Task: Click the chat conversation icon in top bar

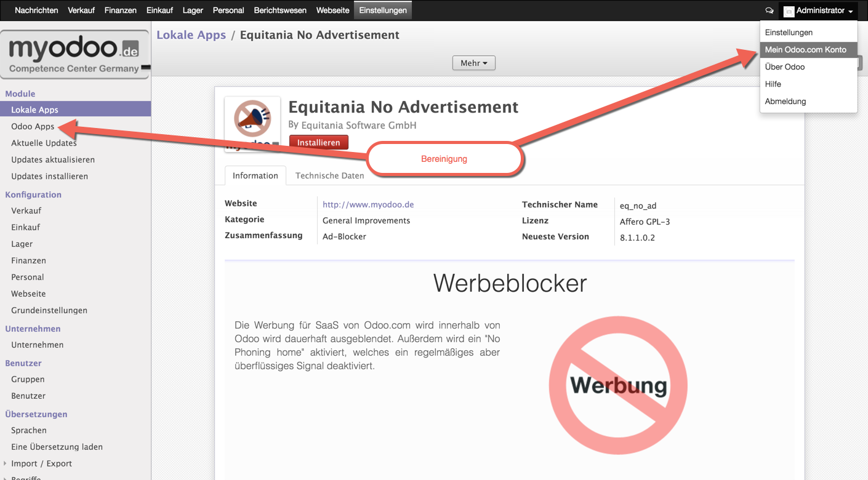Action: 769,10
